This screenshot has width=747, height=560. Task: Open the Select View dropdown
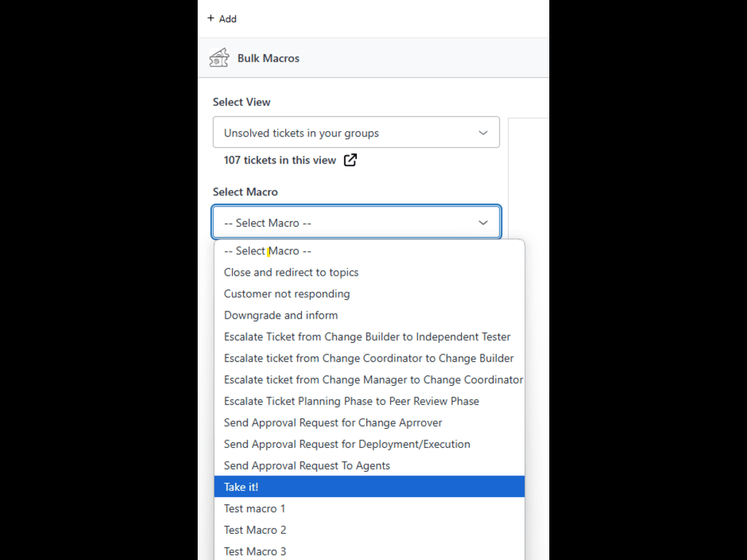coord(355,133)
